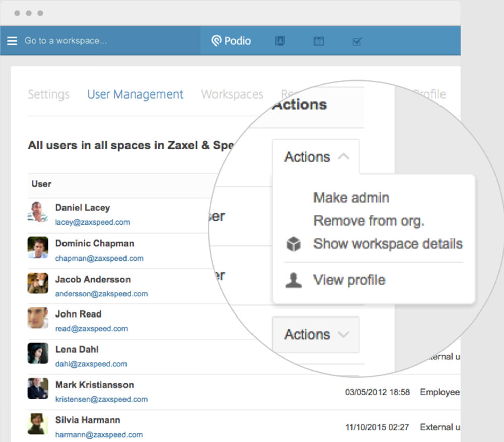Open email link kristensen@zaxspeed.com
This screenshot has height=442, width=504.
tap(102, 399)
